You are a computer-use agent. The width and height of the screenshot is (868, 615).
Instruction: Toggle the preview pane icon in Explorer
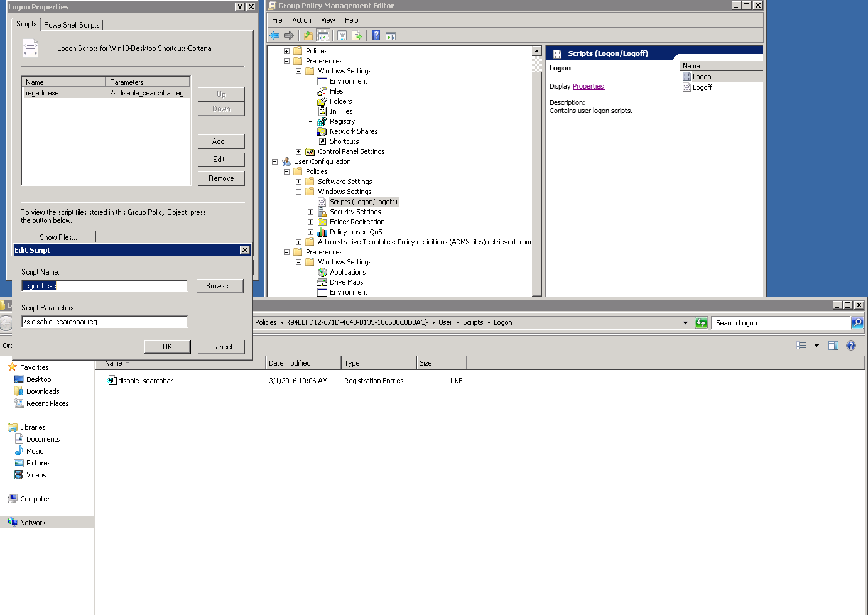833,346
